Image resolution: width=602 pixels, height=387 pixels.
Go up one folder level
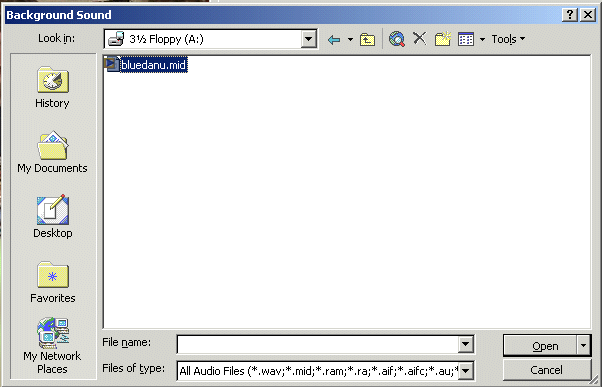367,39
